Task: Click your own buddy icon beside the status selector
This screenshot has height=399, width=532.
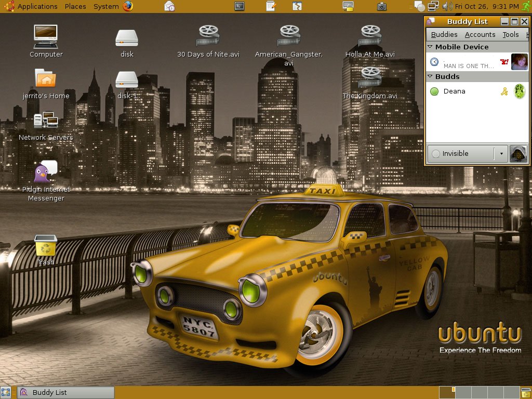Action: tap(518, 154)
